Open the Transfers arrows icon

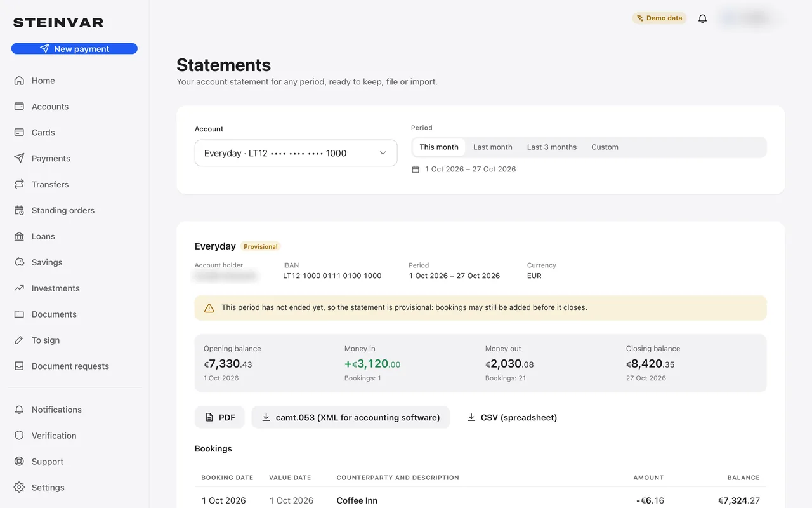pos(19,185)
